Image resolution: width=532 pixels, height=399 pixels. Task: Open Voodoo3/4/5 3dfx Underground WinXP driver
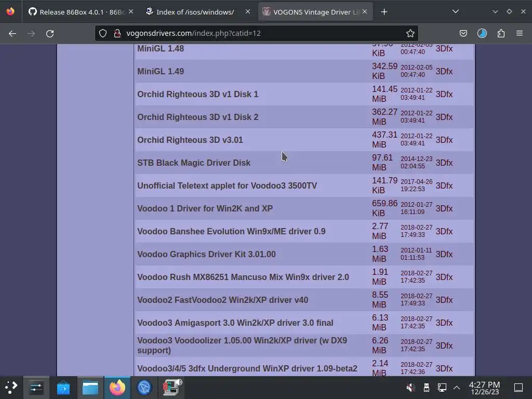click(x=247, y=368)
